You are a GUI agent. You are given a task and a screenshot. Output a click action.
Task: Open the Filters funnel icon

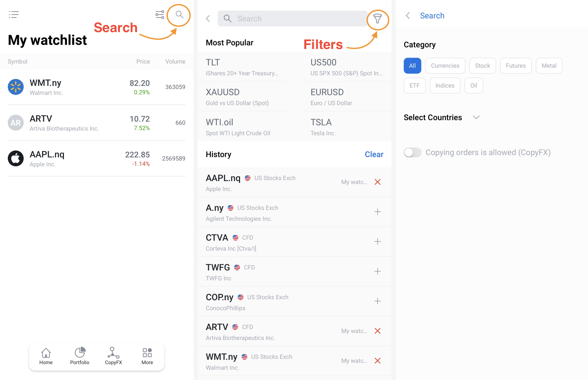377,19
